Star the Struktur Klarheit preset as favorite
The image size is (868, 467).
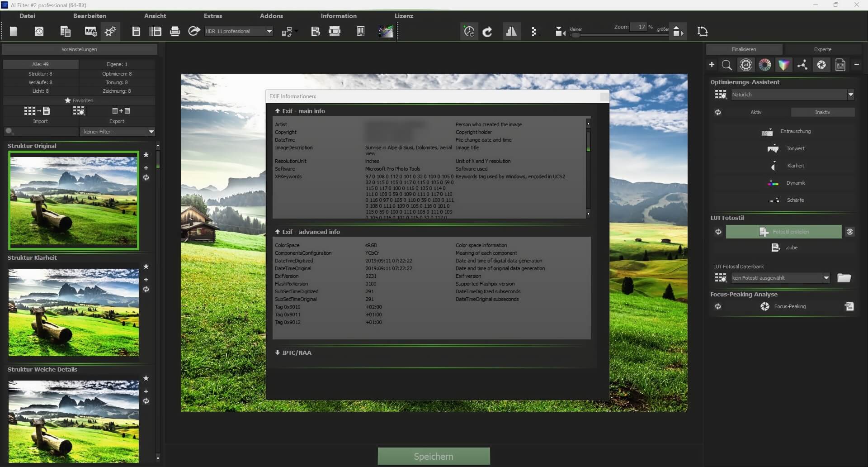[x=146, y=267]
